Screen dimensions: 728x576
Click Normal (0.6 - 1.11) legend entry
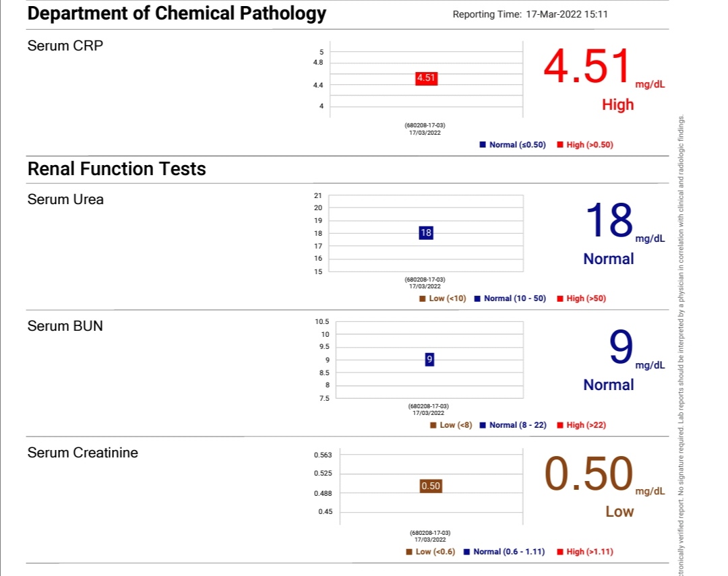tap(505, 552)
